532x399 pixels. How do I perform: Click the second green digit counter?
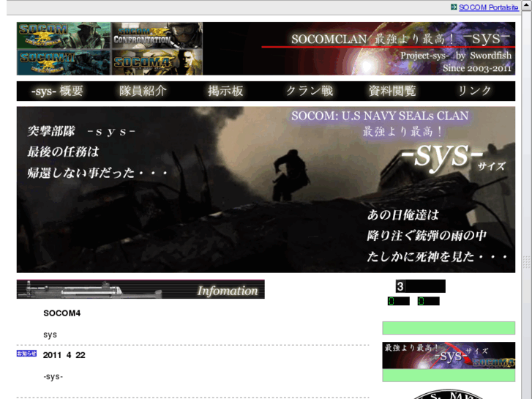pos(429,301)
